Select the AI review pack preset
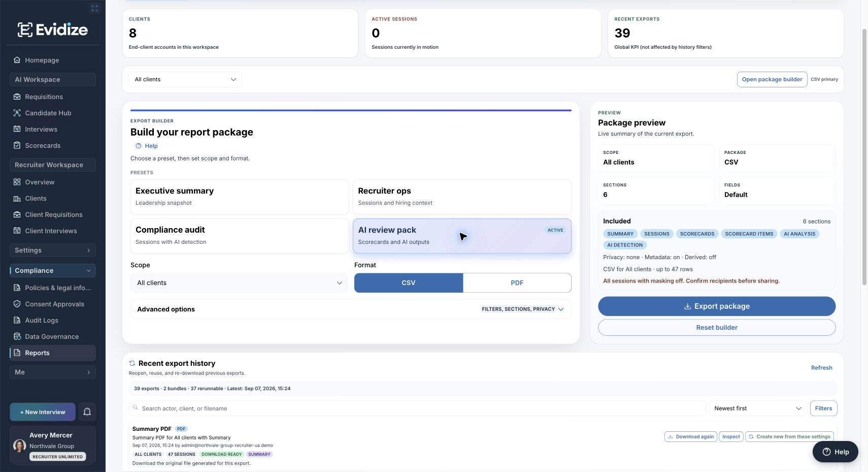The width and height of the screenshot is (868, 472). 462,236
